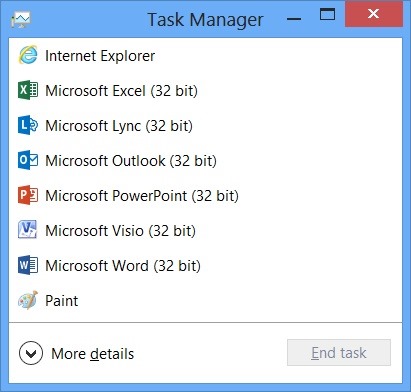
Task: Click the blue Word icon
Action: pos(28,265)
